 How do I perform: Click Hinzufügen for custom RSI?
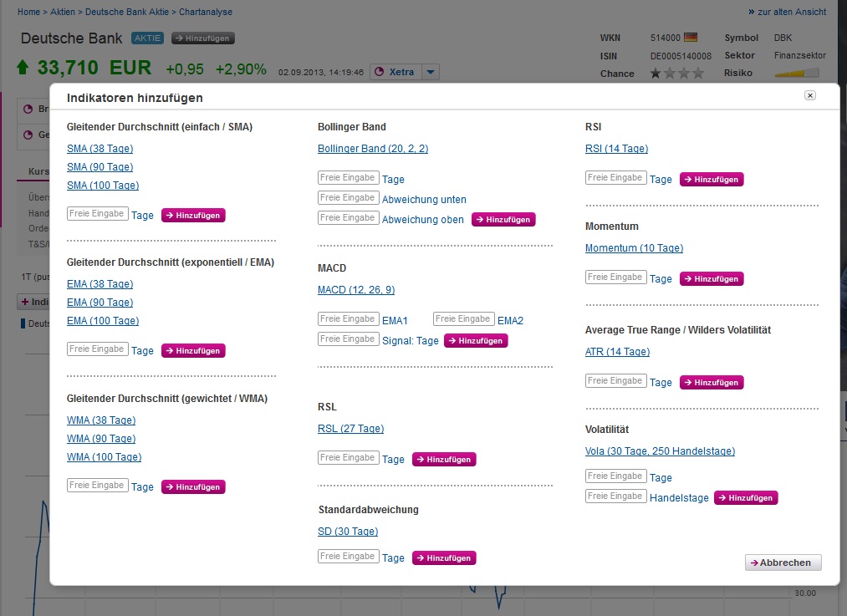712,179
